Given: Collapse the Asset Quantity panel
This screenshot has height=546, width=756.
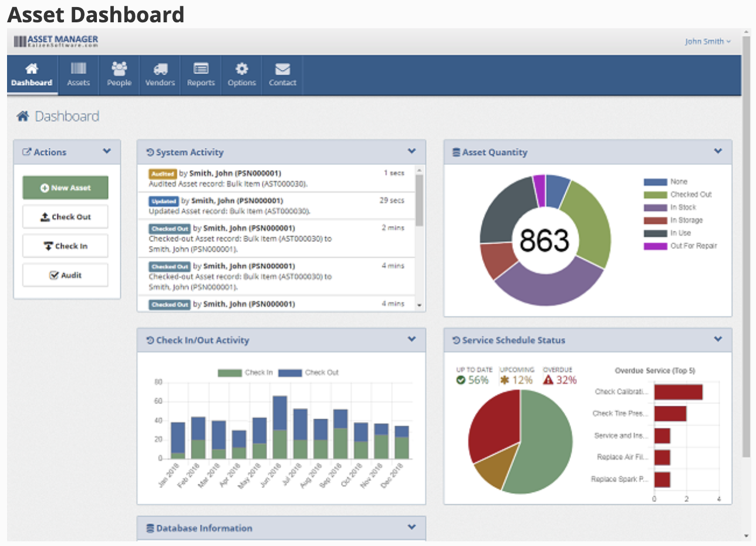Looking at the screenshot, I should click(718, 151).
